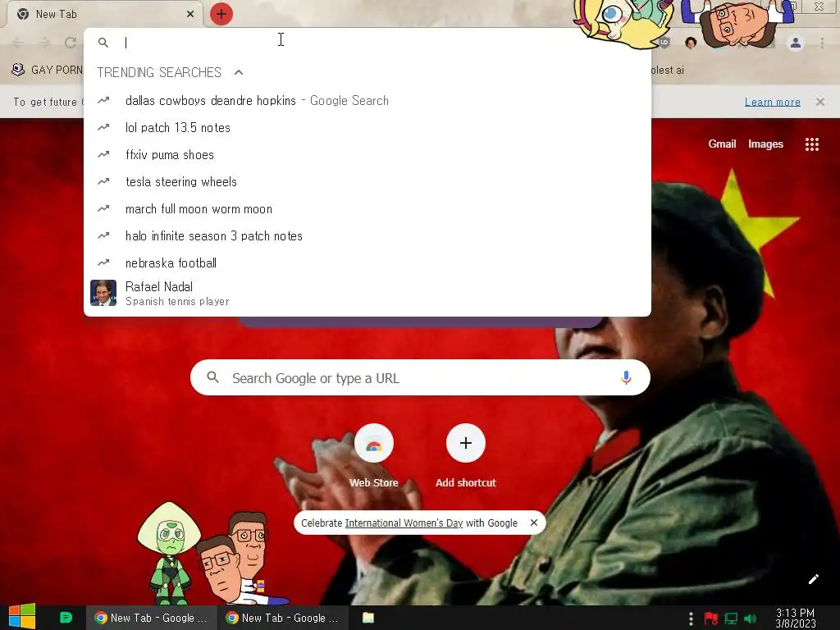Viewport: 840px width, 630px height.
Task: Click the back navigation arrow
Action: pos(18,43)
